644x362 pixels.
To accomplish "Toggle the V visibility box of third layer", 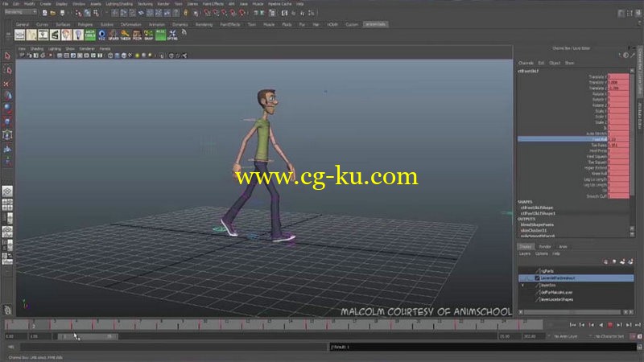I will point(522,286).
